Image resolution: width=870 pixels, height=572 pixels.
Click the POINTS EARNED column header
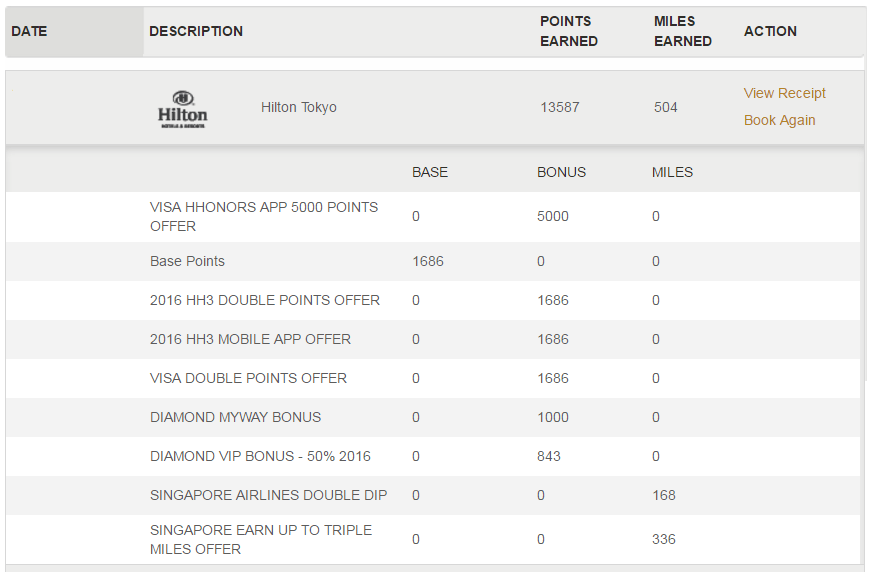click(x=569, y=32)
